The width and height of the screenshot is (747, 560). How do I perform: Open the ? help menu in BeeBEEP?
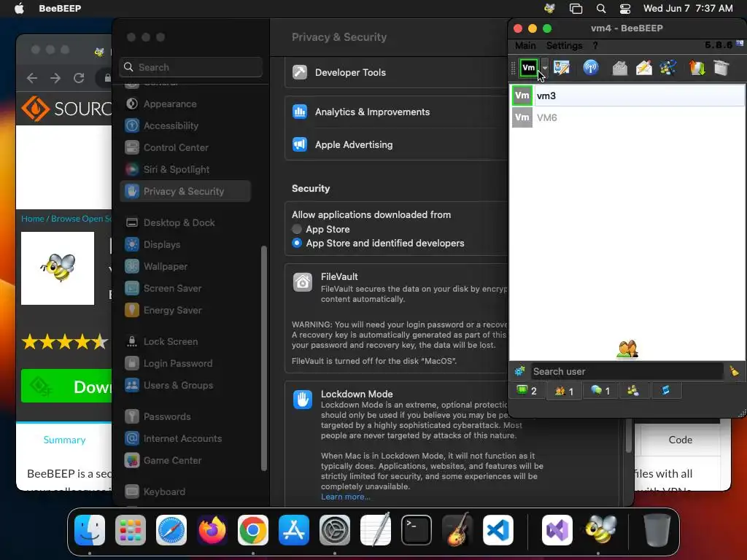pyautogui.click(x=595, y=46)
